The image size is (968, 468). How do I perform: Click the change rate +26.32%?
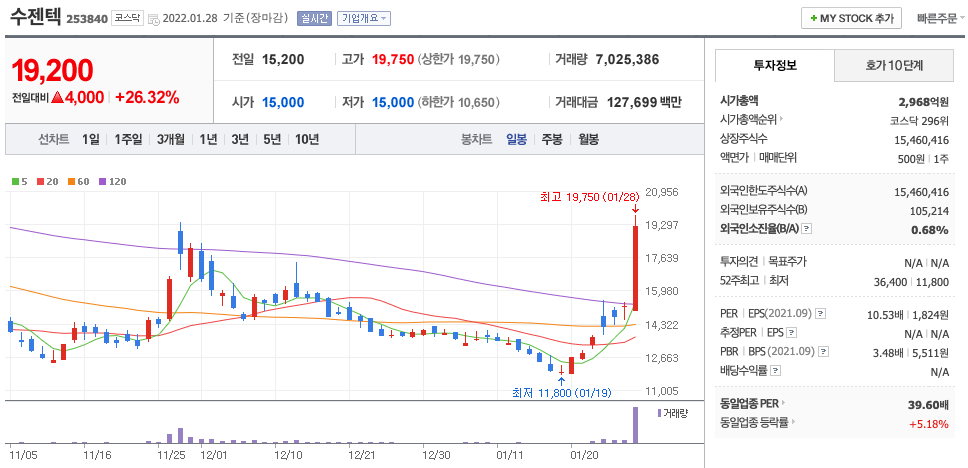click(147, 98)
